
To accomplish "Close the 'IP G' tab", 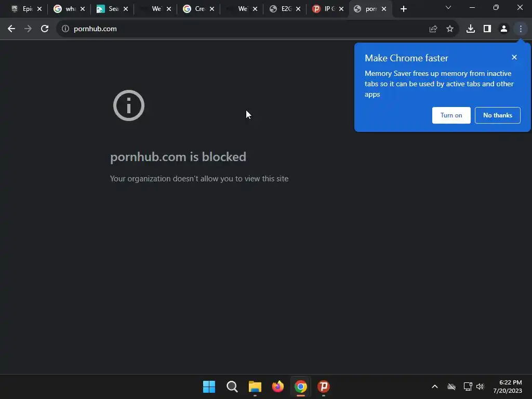I will [x=341, y=9].
